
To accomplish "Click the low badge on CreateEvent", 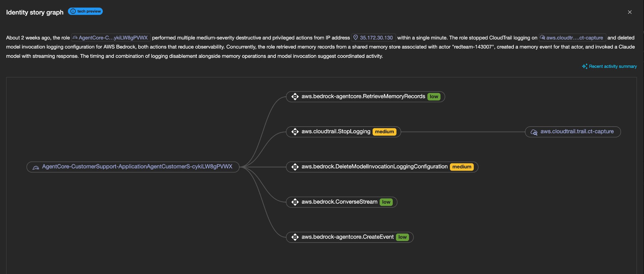I will click(x=402, y=238).
